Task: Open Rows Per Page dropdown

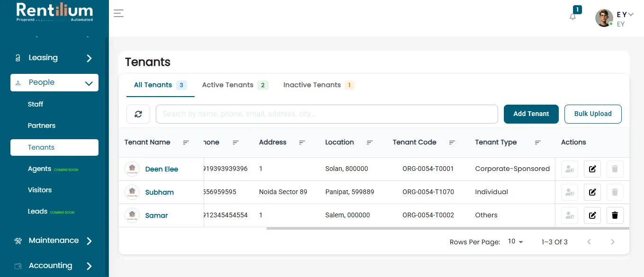Action: click(515, 241)
